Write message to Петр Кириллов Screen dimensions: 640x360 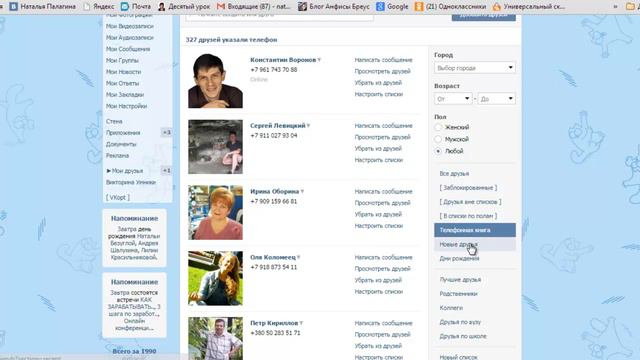click(x=383, y=323)
